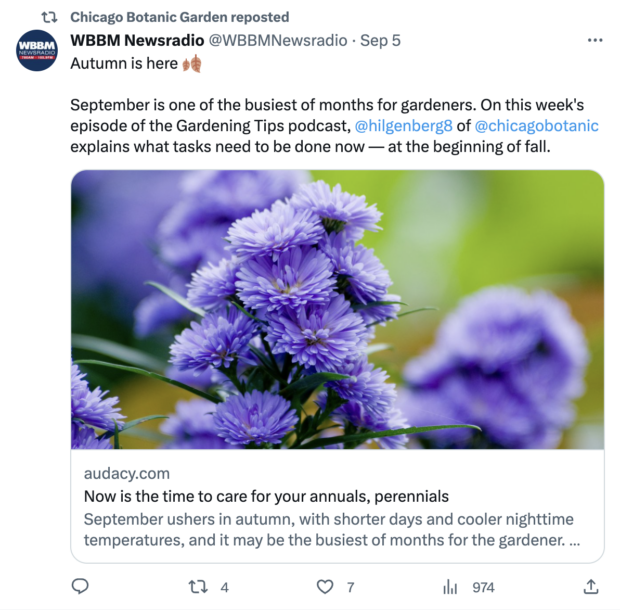Open the three-dot more options menu
The height and width of the screenshot is (610, 620).
[595, 40]
